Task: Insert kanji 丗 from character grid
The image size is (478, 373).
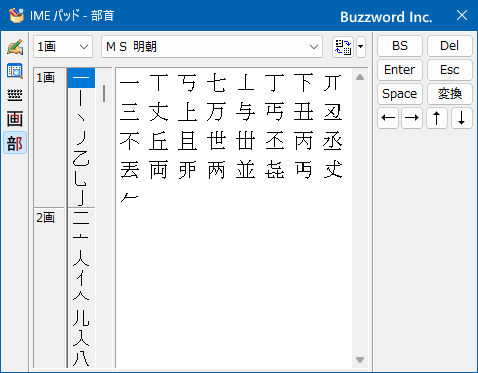Action: 245,141
